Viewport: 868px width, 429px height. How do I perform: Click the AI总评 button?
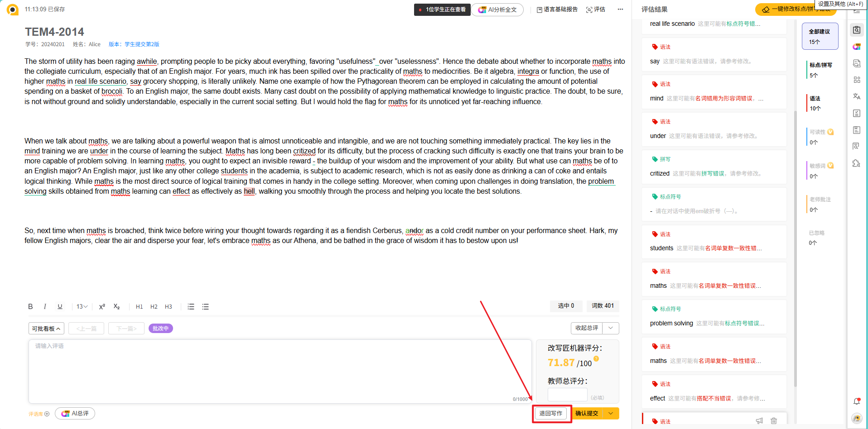[x=75, y=413]
